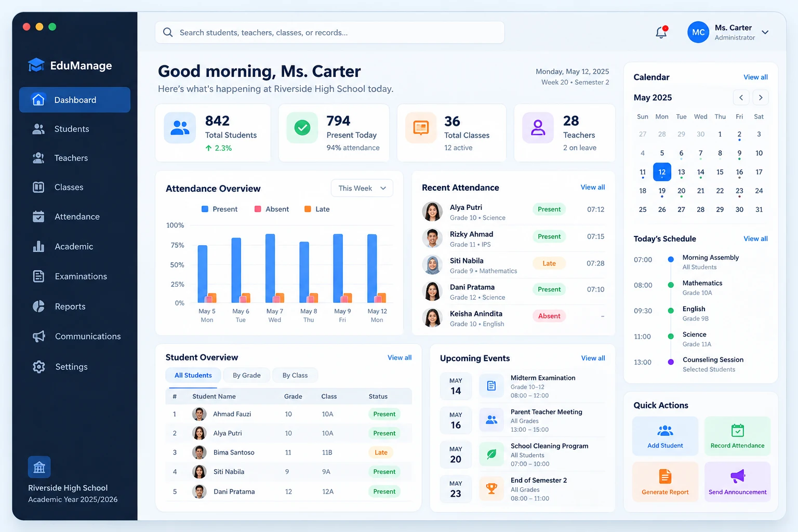Select May 12 on the calendar

[x=662, y=172]
